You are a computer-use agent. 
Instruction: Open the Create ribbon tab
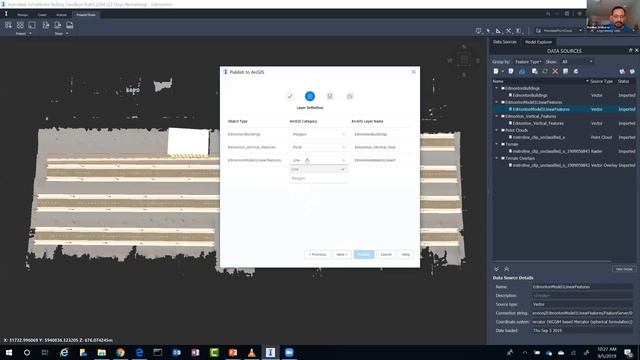click(x=42, y=15)
